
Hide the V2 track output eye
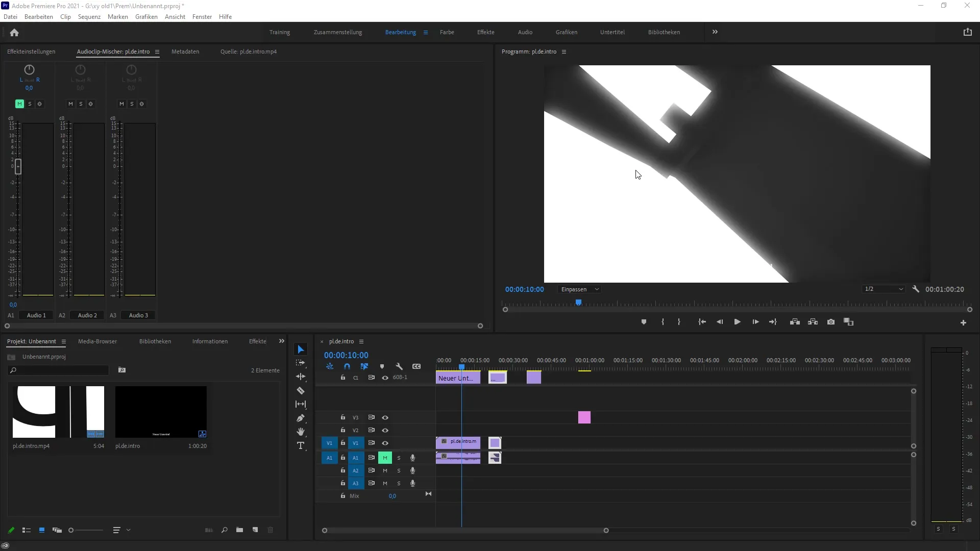click(x=385, y=430)
